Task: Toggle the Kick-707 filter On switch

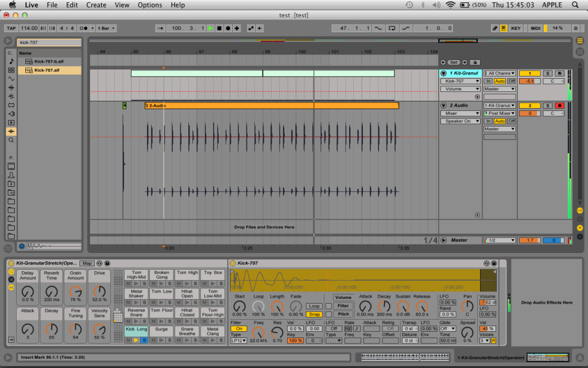Action: (x=239, y=328)
